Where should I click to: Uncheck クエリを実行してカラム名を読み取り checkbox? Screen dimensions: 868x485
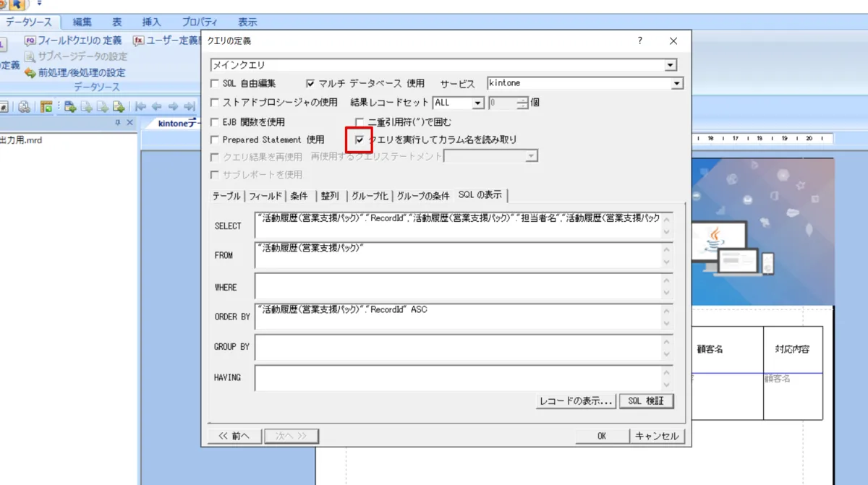point(359,140)
